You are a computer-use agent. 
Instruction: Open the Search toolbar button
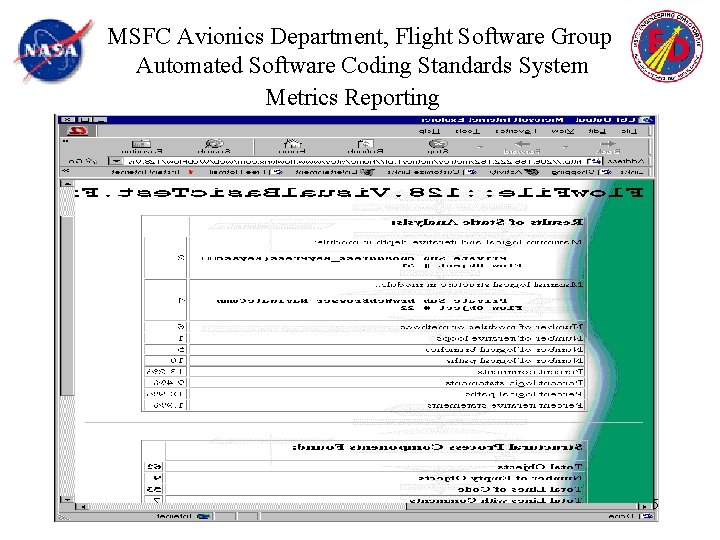point(214,147)
